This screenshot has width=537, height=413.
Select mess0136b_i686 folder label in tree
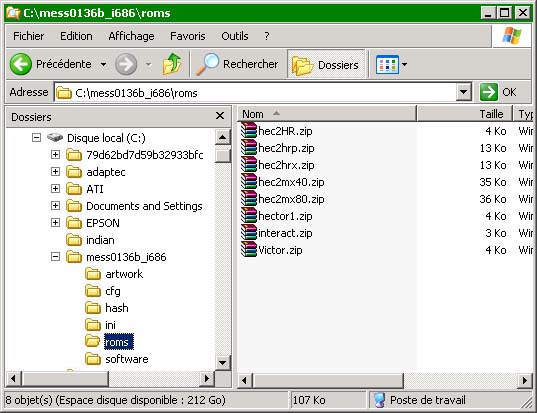click(126, 257)
